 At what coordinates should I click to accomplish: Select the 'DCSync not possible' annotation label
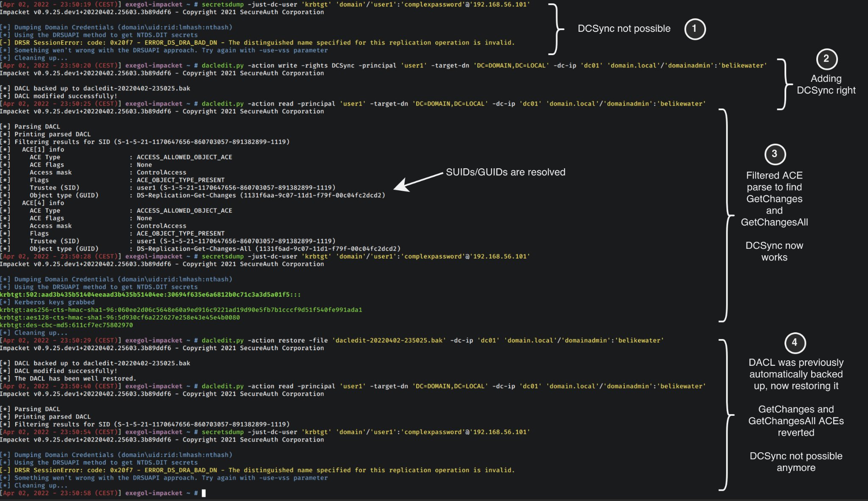pyautogui.click(x=623, y=28)
